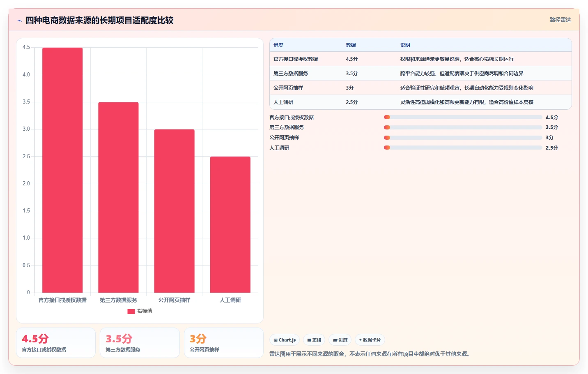Screen dimensions: 588x374
Task: Click the 3分 value in the table
Action: coord(350,88)
